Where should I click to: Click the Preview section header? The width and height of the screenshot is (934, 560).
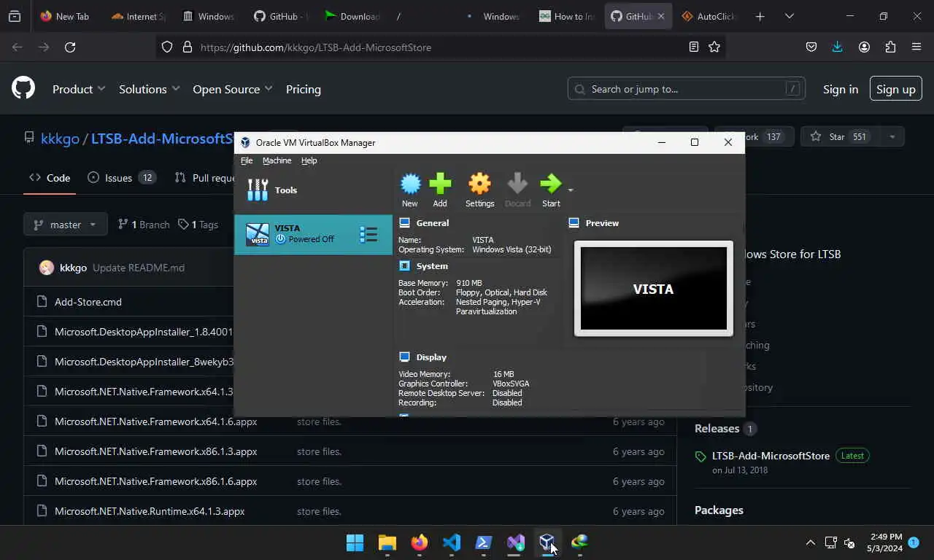[x=602, y=223]
